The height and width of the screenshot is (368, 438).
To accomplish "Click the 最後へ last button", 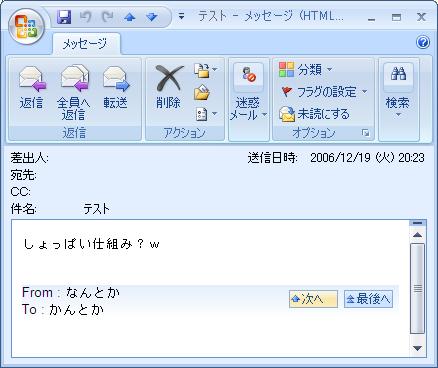I will pyautogui.click(x=368, y=299).
